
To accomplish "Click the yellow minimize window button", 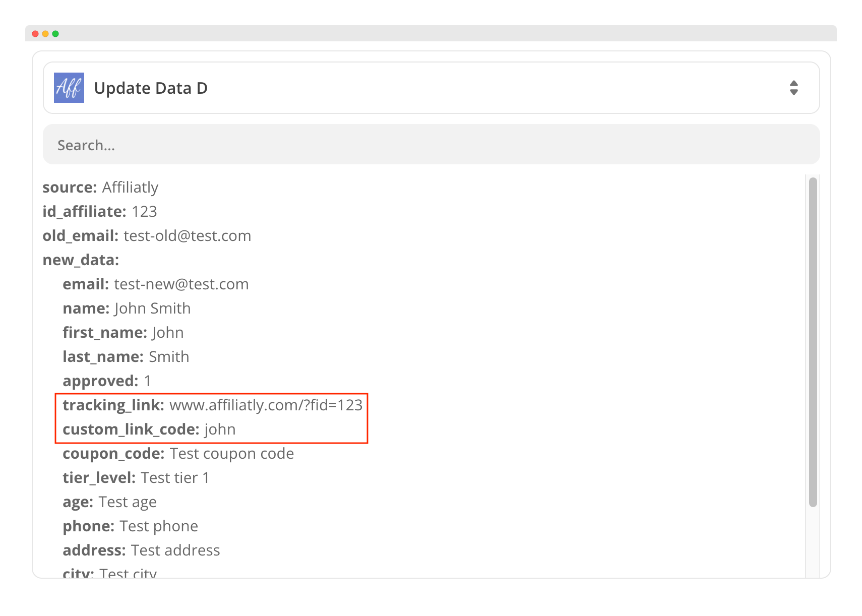I will click(x=45, y=34).
